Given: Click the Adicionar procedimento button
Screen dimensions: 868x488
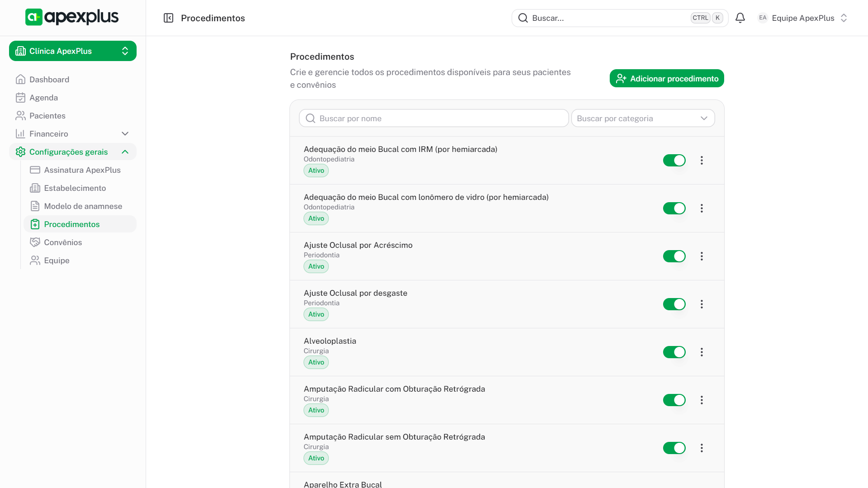Looking at the screenshot, I should click(x=666, y=79).
